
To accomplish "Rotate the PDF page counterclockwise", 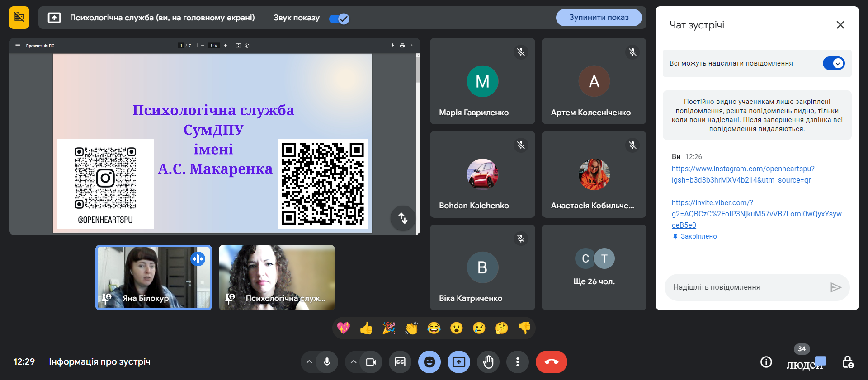I will point(247,46).
